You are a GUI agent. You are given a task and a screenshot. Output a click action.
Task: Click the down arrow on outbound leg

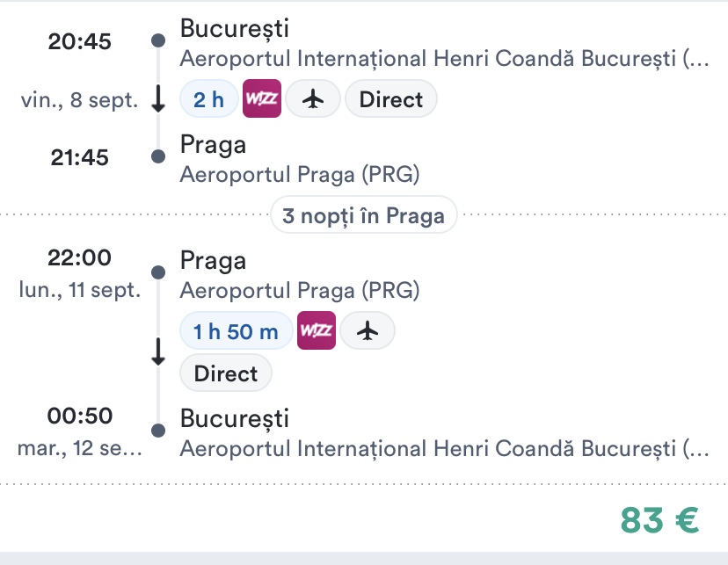[x=158, y=99]
